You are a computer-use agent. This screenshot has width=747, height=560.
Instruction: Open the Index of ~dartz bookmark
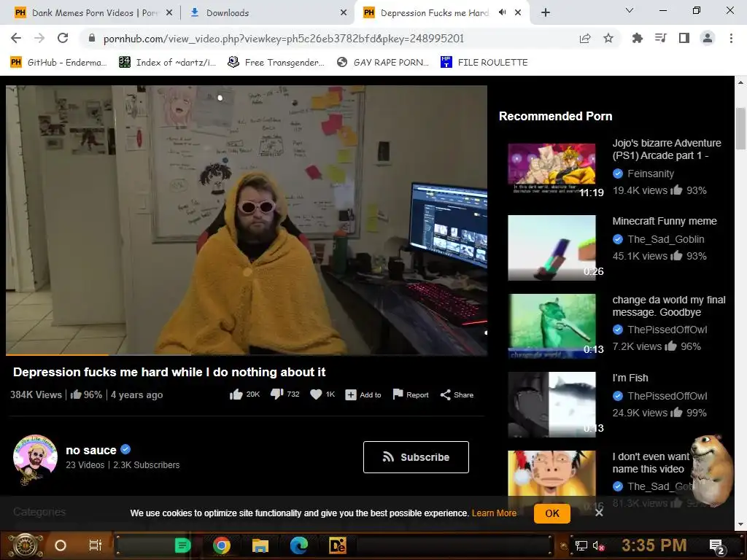[167, 63]
